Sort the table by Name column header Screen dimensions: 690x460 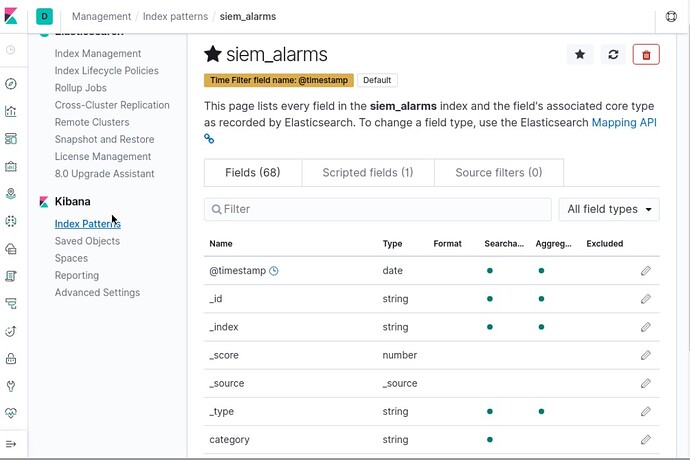click(x=220, y=243)
